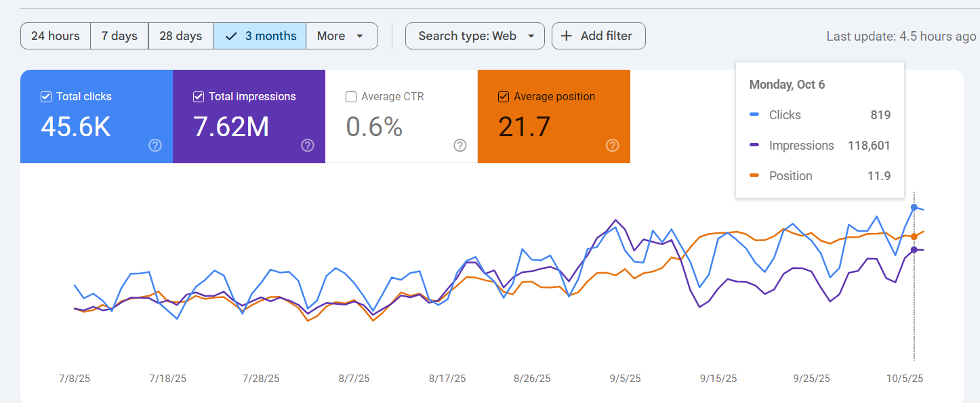Switch to the 7 days tab
The width and height of the screenshot is (980, 403).
119,36
